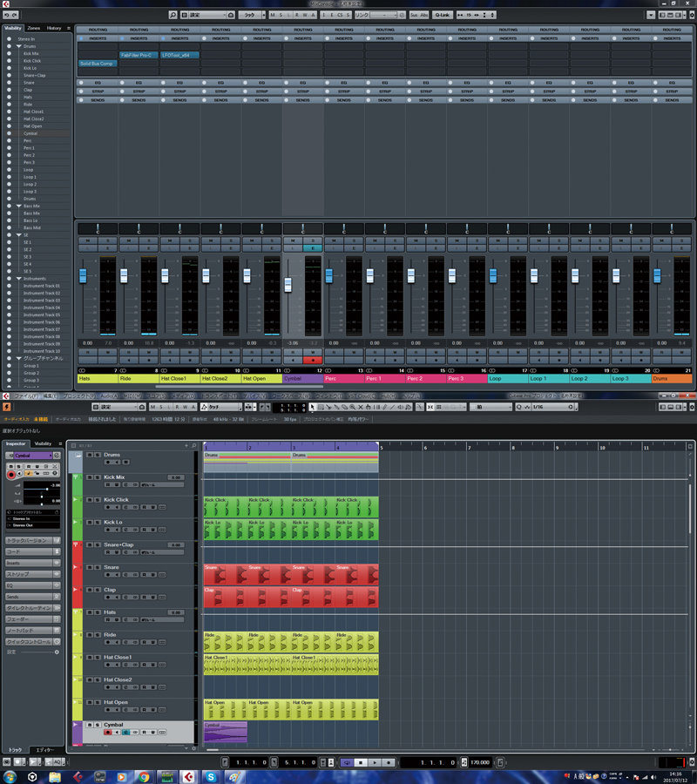Viewport: 697px width, 784px height.
Task: Open Skype from the Windows taskbar
Action: (x=210, y=776)
